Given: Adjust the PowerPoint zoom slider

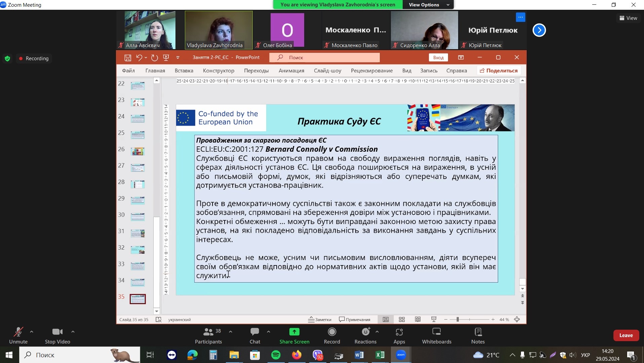Looking at the screenshot, I should [457, 319].
